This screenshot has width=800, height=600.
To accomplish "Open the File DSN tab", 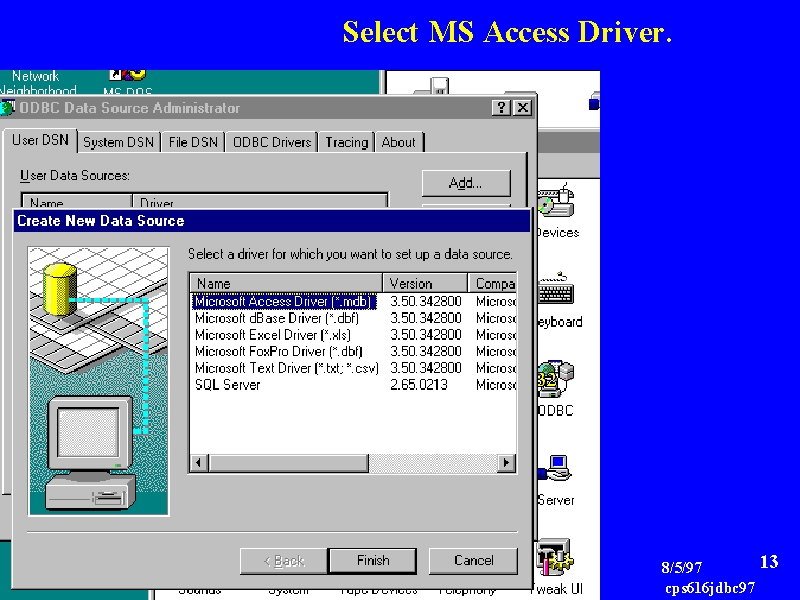I will 193,142.
